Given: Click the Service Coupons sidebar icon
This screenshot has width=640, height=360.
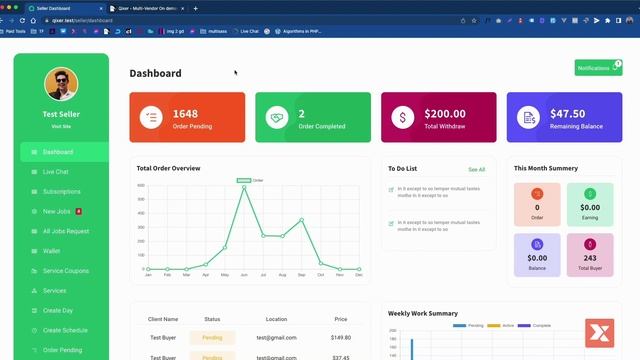Looking at the screenshot, I should (x=34, y=271).
